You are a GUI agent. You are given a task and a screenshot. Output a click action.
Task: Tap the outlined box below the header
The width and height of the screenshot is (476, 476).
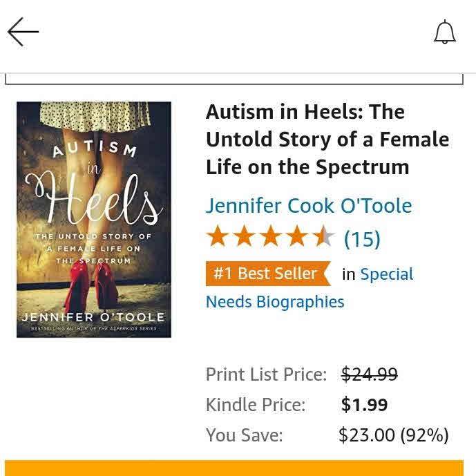point(234,79)
